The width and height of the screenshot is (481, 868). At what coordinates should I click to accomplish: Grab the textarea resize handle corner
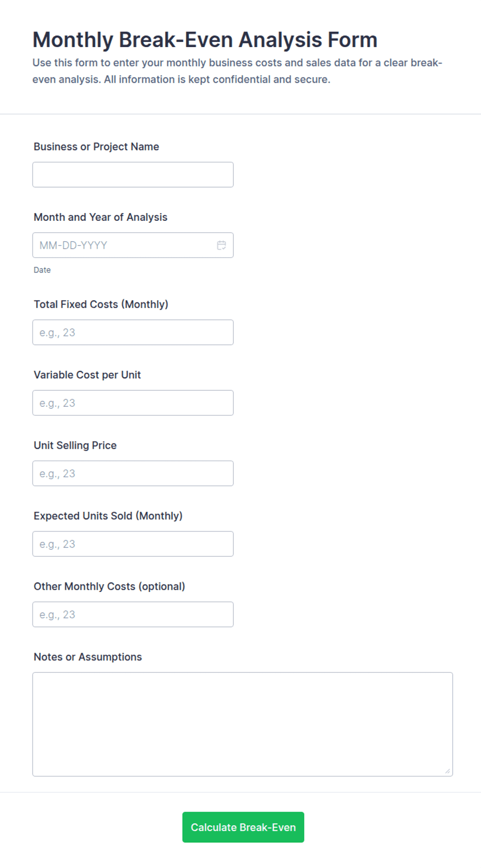pos(447,771)
